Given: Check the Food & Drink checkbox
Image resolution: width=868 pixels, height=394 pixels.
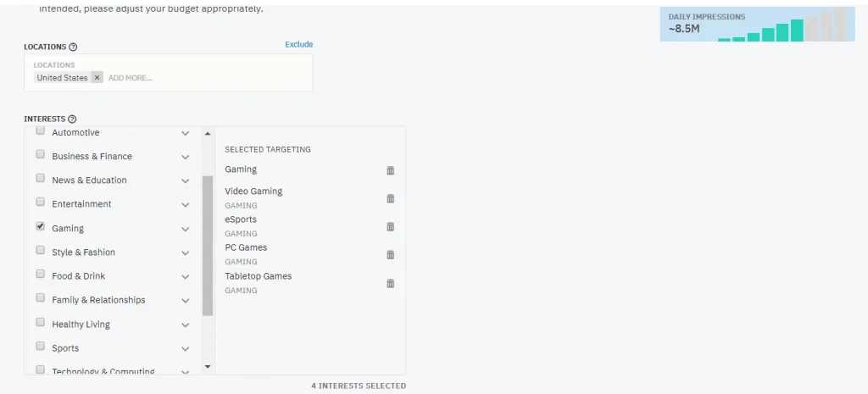Looking at the screenshot, I should pos(41,274).
